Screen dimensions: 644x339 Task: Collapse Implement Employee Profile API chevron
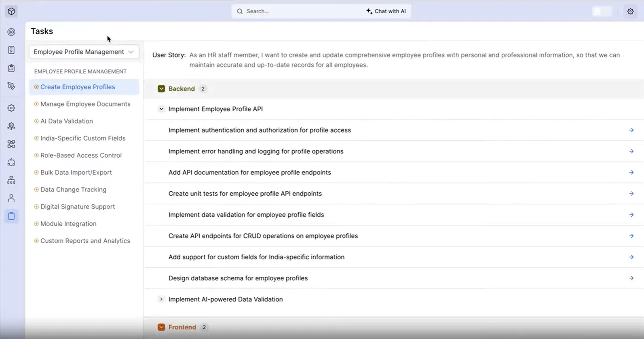pos(161,109)
